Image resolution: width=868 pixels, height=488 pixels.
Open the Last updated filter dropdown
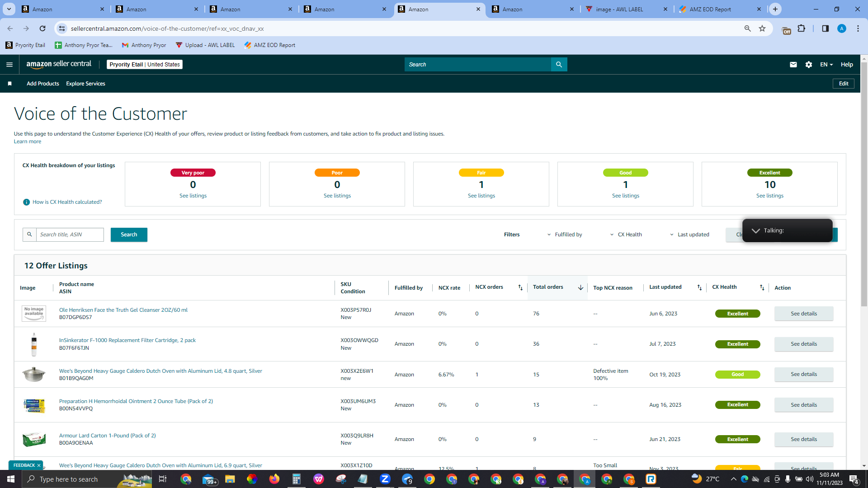(689, 235)
